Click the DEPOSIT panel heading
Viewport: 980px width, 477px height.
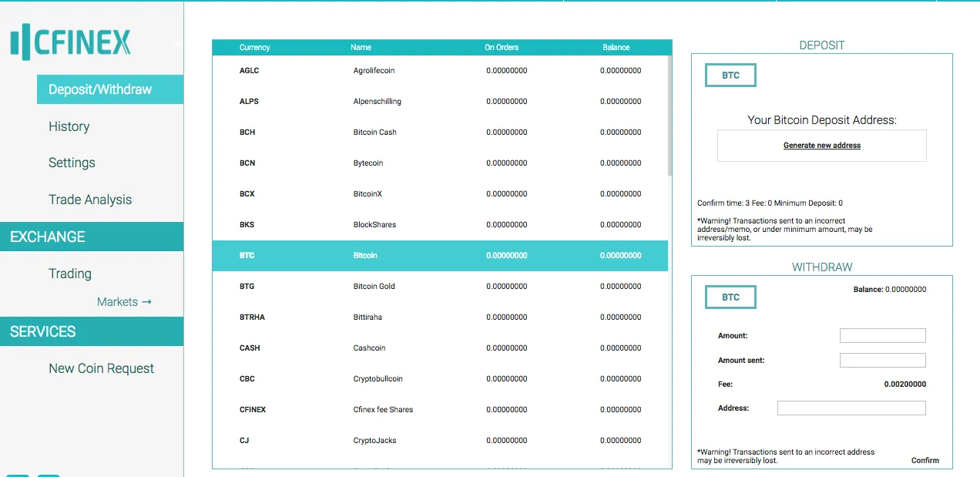coord(822,45)
